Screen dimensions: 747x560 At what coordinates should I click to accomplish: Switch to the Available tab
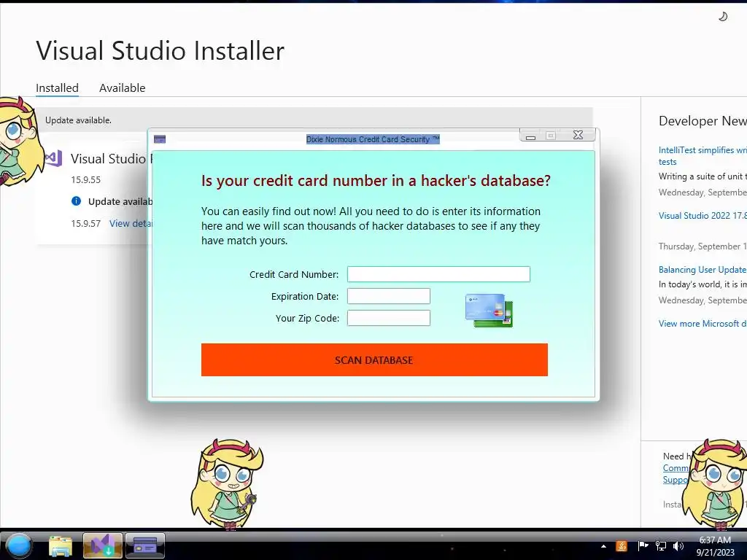[x=123, y=88]
